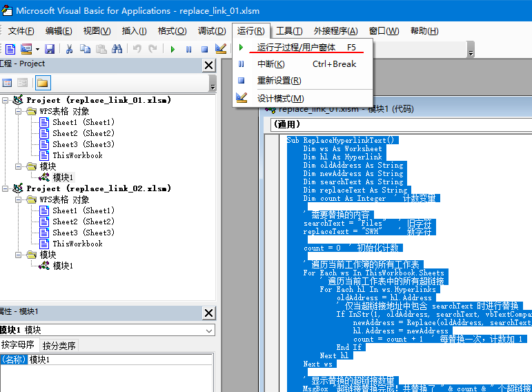Click the Find binoculars icon

117,49
